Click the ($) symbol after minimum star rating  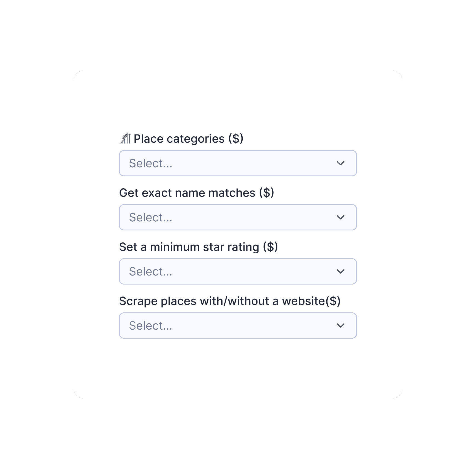pyautogui.click(x=270, y=247)
